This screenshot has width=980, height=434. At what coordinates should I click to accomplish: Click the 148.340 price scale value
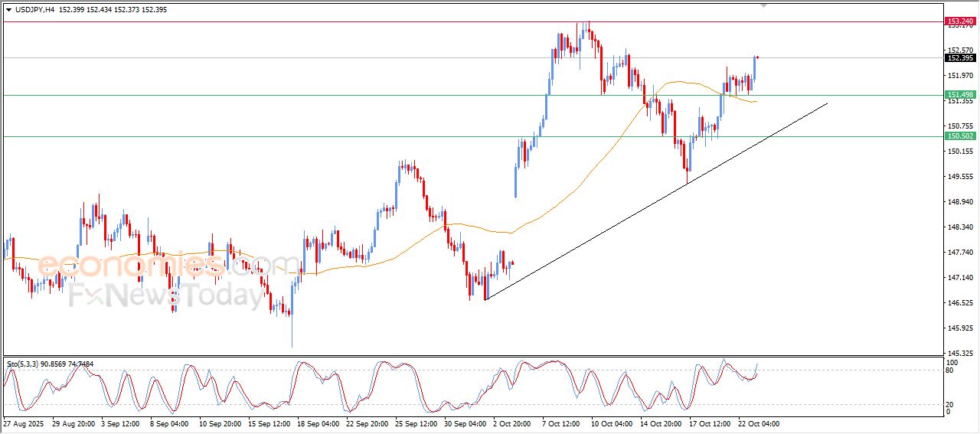[x=959, y=227]
